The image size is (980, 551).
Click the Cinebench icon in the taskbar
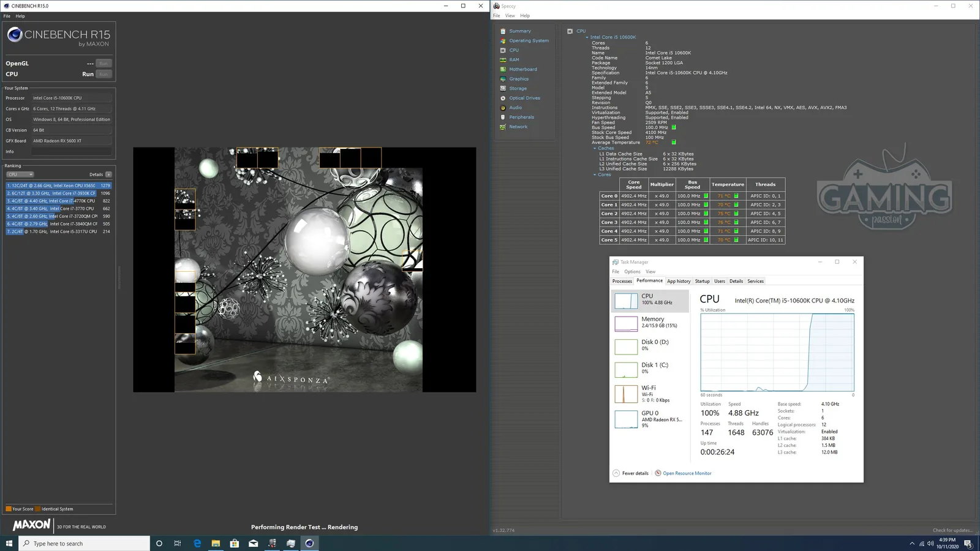click(309, 543)
